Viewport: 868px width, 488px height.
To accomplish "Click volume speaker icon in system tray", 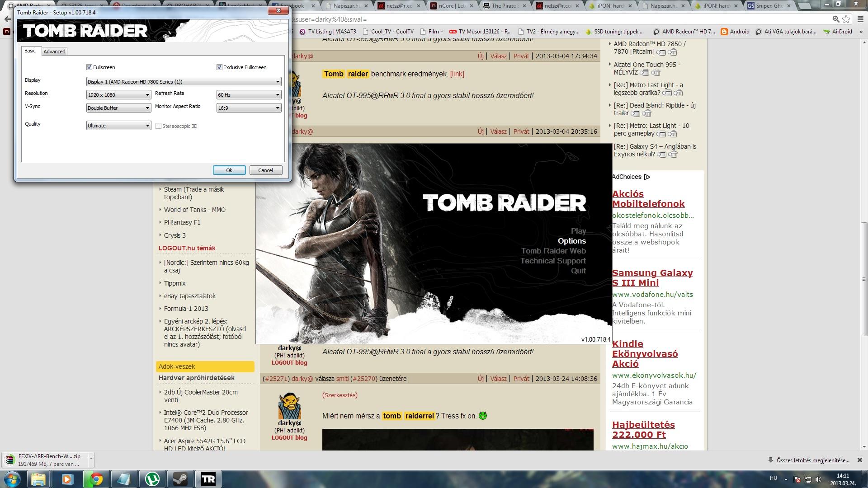I will (819, 479).
